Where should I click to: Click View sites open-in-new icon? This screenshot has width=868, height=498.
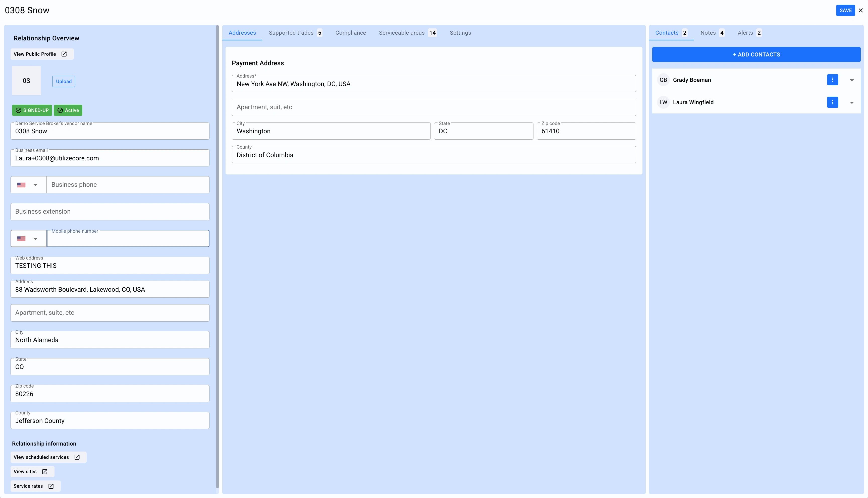click(44, 471)
